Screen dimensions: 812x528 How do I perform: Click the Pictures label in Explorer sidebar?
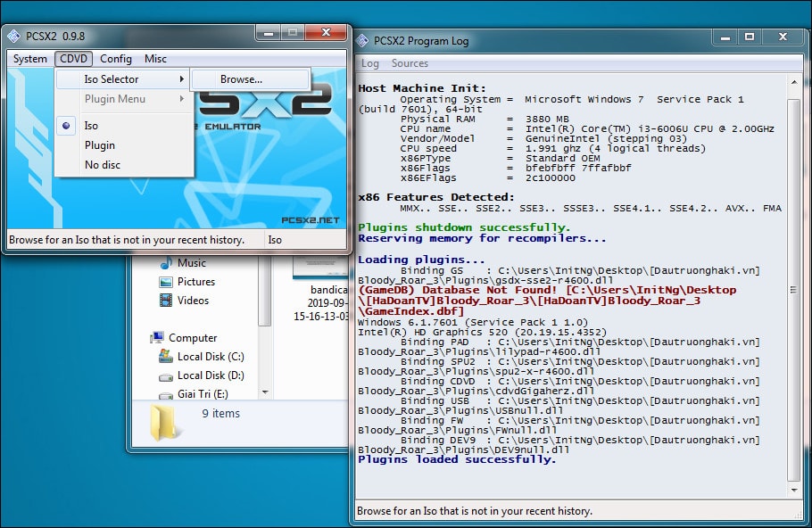(x=195, y=282)
